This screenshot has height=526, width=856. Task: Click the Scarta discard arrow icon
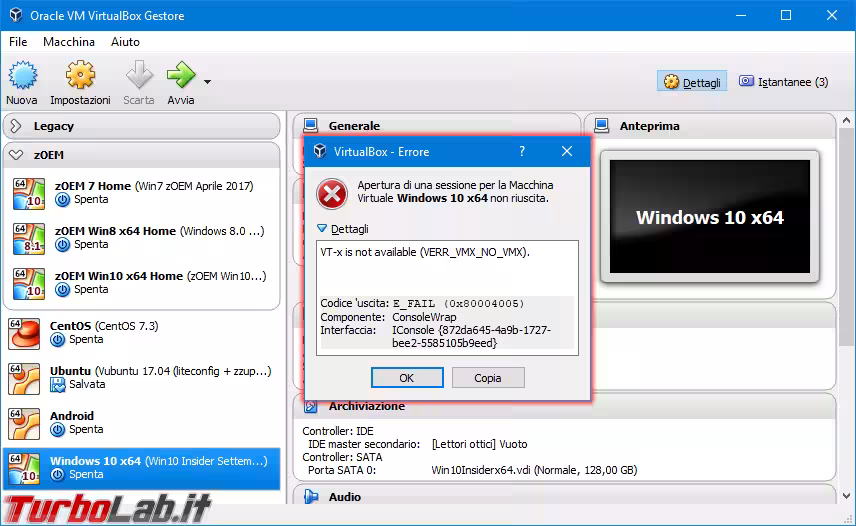tap(138, 77)
